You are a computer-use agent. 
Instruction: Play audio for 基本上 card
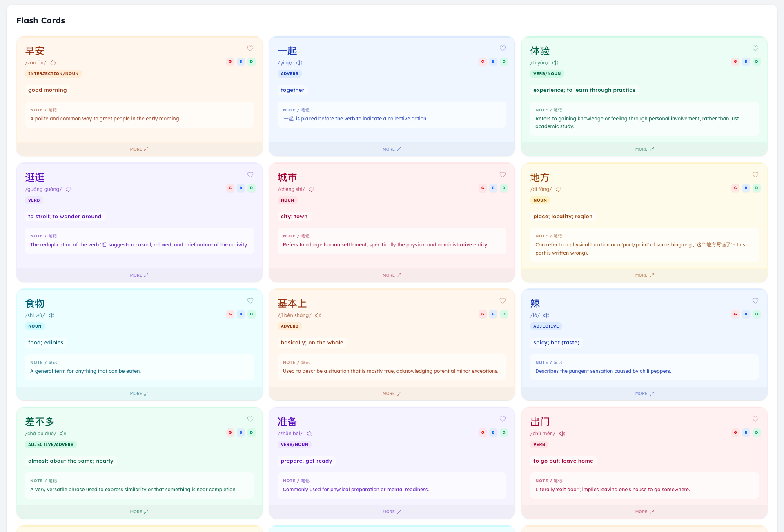[318, 315]
